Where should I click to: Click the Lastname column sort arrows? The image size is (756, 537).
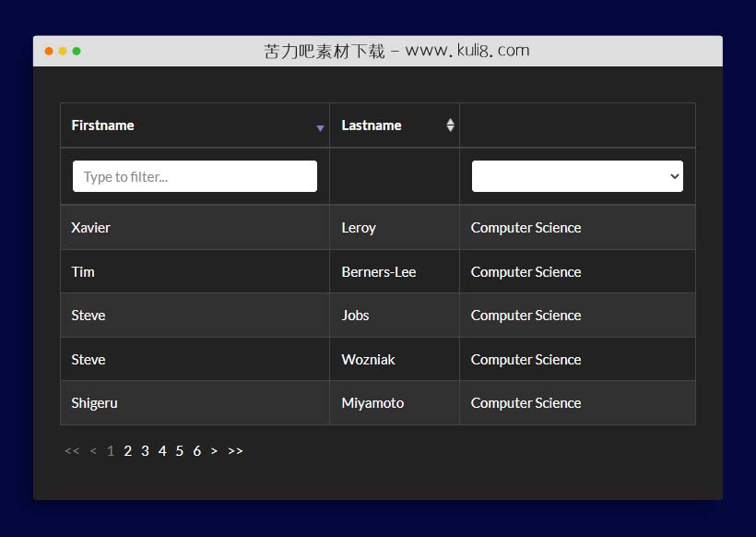coord(450,125)
